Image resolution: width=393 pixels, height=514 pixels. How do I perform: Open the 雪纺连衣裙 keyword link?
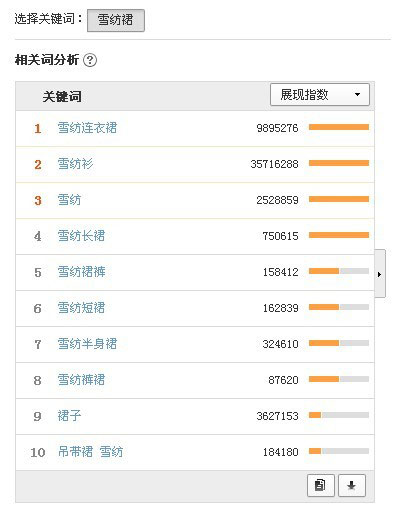point(87,128)
